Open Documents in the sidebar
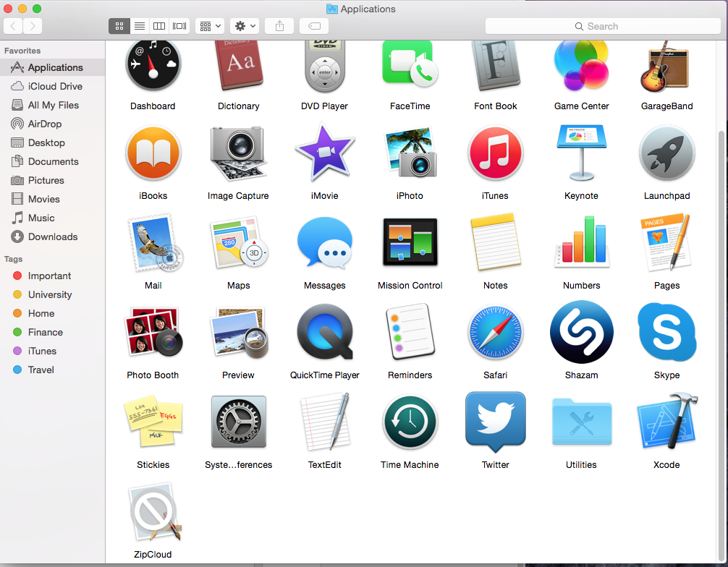 [x=52, y=161]
